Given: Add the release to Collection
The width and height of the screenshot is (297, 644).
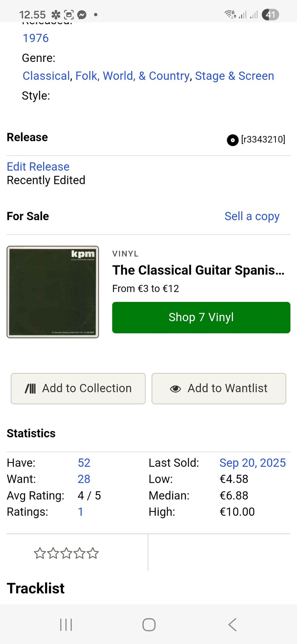Looking at the screenshot, I should coord(78,388).
